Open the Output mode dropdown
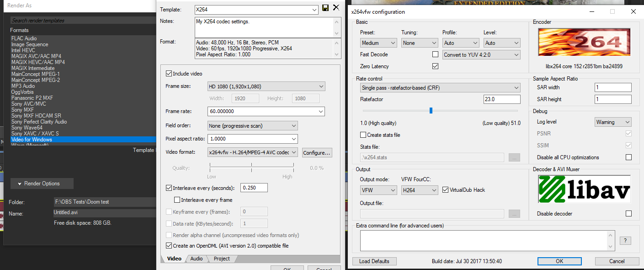This screenshot has width=644, height=270. 378,190
